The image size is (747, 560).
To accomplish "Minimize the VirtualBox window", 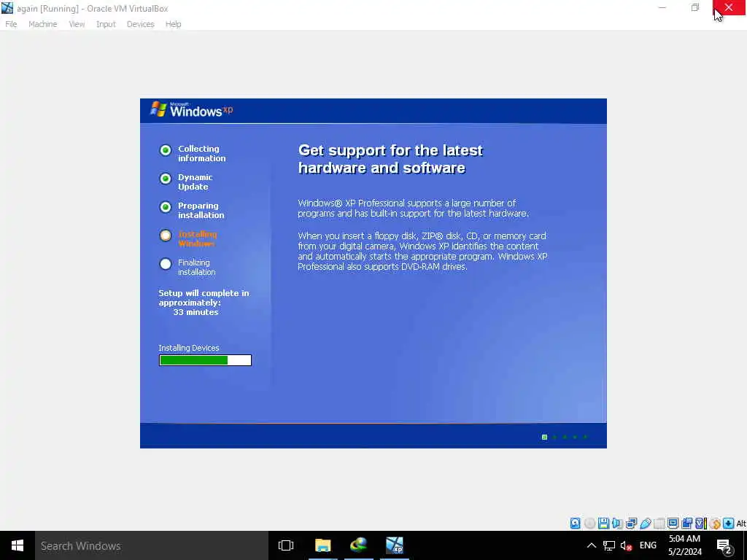I will [x=662, y=7].
